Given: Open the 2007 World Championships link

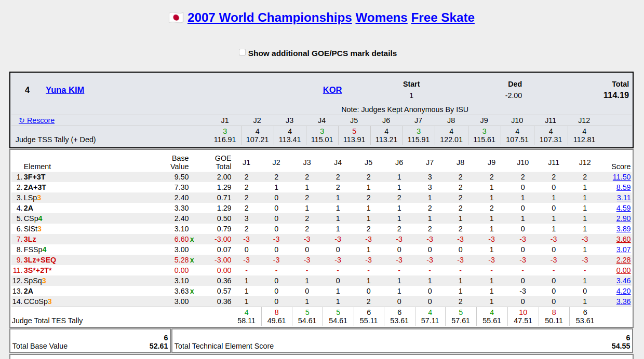Looking at the screenshot, I should coord(270,18).
